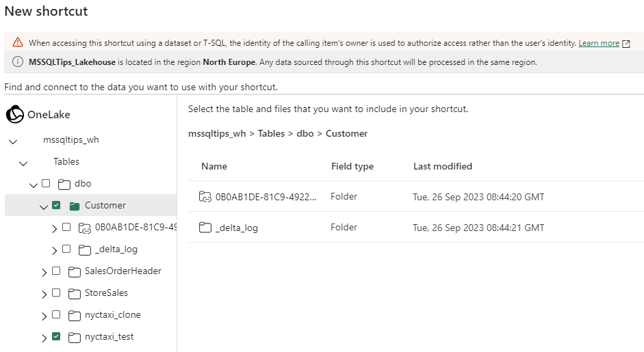Check the SalesOrderHeader checkbox
This screenshot has width=644, height=352.
tap(56, 271)
